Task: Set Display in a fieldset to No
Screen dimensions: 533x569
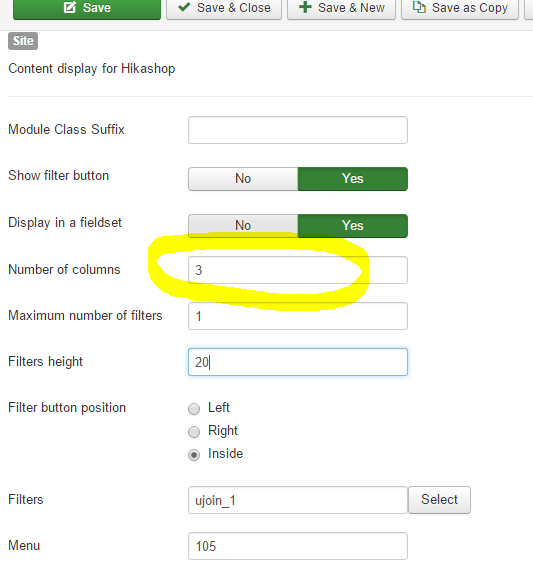Action: coord(243,225)
